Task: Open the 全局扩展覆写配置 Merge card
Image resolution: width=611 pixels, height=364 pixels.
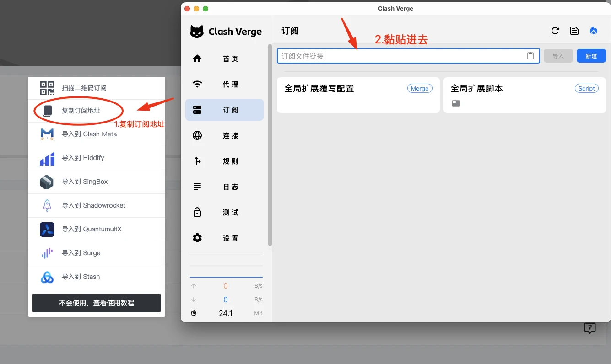Action: pos(358,95)
